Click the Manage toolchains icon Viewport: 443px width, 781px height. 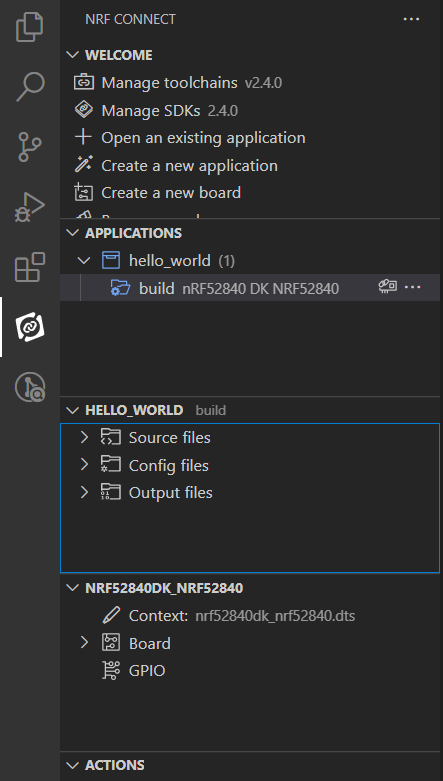coord(84,82)
